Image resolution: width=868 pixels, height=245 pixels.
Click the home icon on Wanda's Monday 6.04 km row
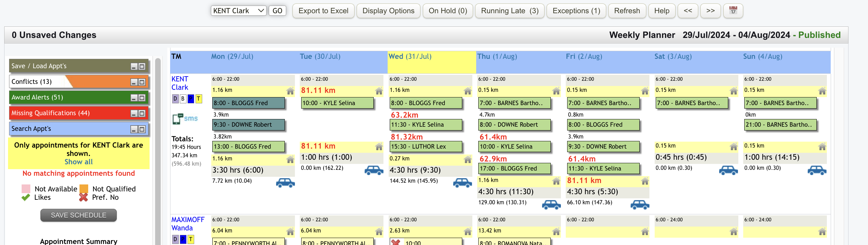(x=290, y=231)
